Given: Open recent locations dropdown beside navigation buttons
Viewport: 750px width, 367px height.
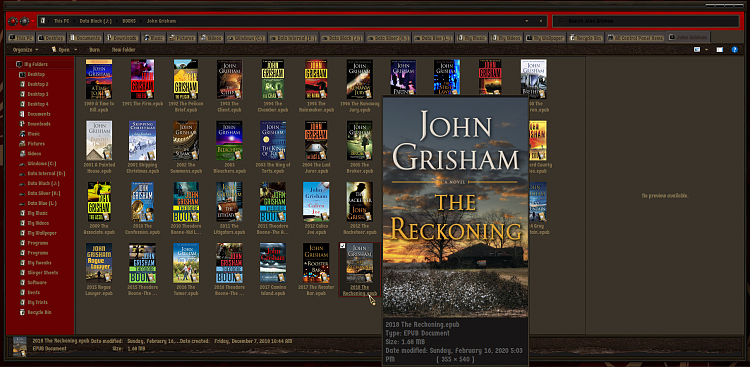Looking at the screenshot, I should pos(33,21).
